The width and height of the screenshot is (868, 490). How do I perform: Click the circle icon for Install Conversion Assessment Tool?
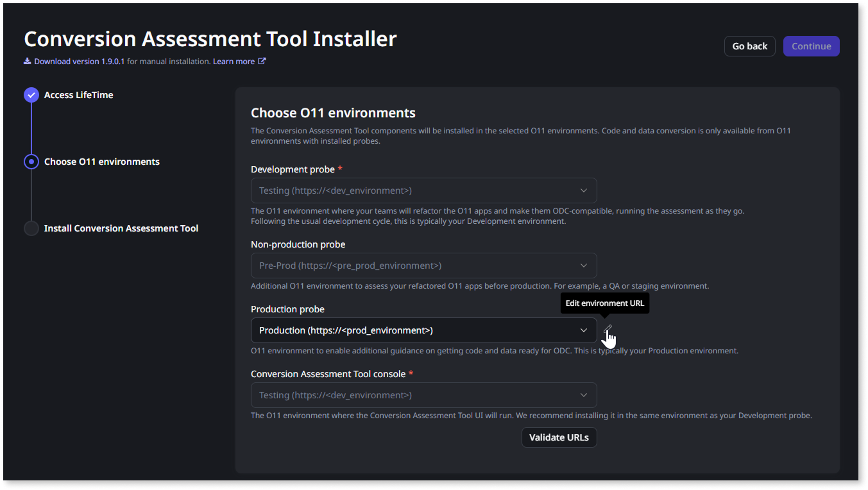point(31,228)
